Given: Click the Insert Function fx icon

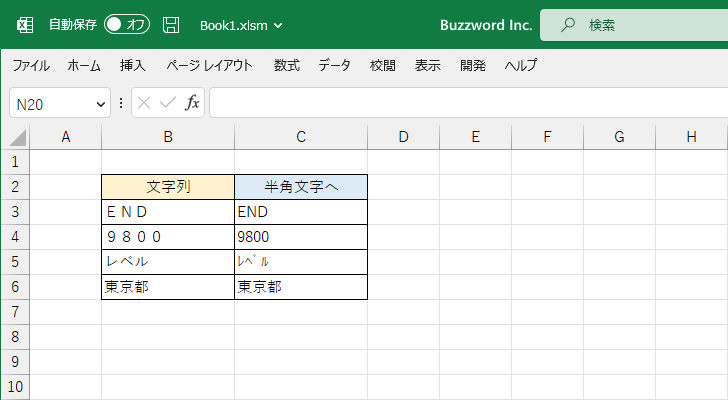Looking at the screenshot, I should click(x=192, y=103).
